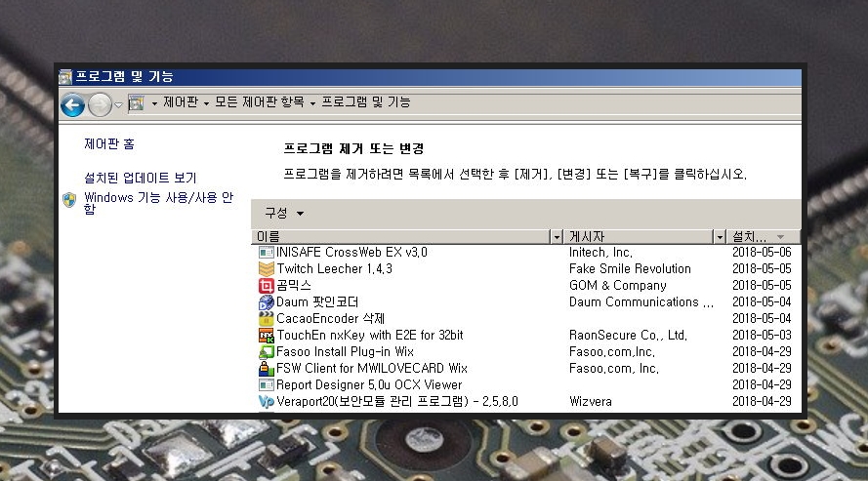Click publisher Daum Communications
This screenshot has height=481, width=868.
pyautogui.click(x=641, y=302)
